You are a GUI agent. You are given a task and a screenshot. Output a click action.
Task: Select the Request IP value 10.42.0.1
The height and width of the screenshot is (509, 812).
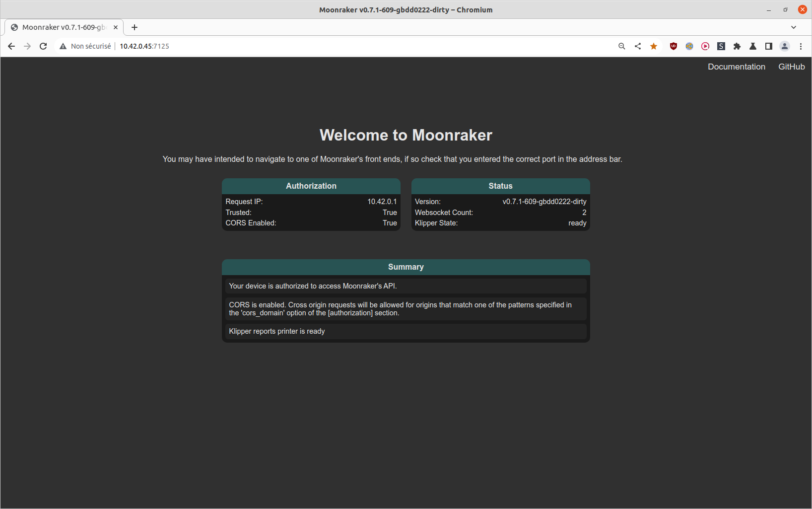(x=382, y=202)
